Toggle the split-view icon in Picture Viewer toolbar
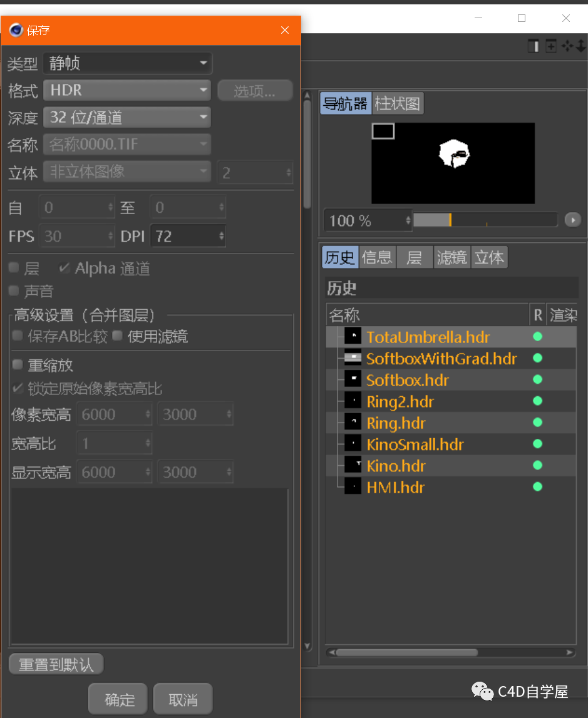This screenshot has height=718, width=588. [534, 46]
